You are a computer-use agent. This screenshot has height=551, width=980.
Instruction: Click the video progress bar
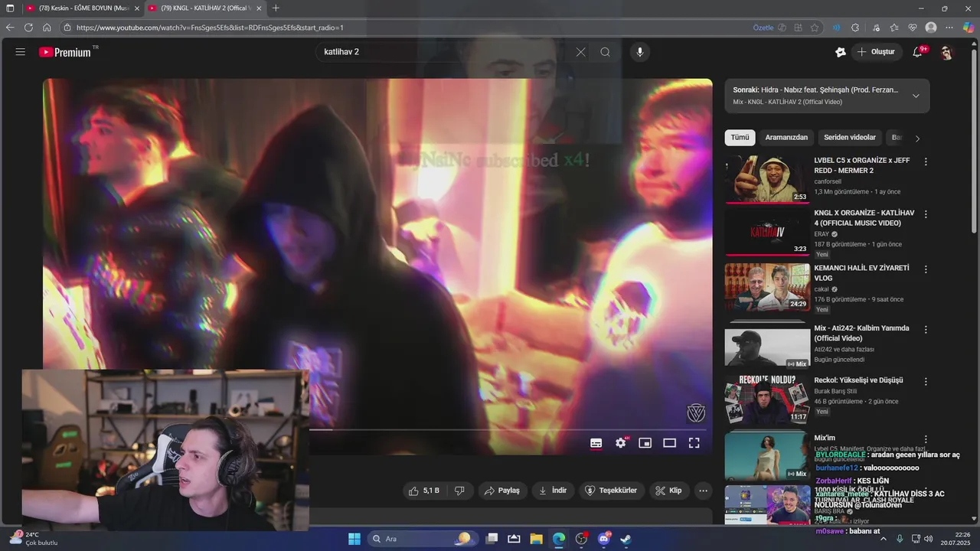[507, 429]
